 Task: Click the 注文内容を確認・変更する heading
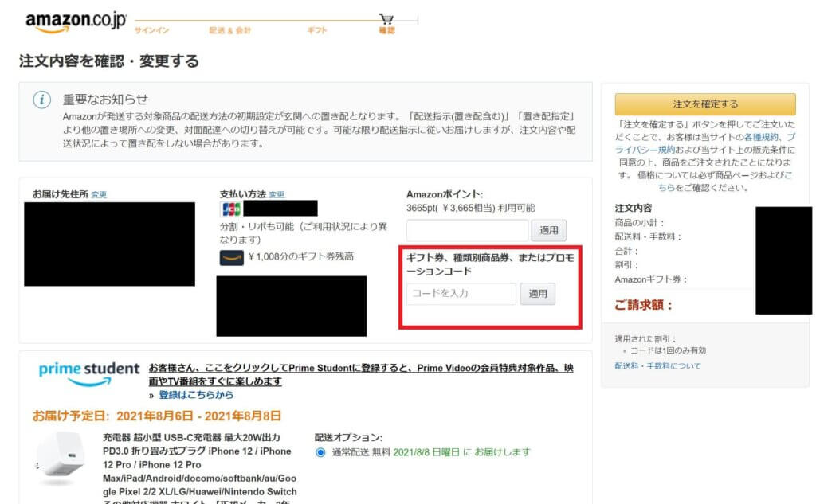[109, 61]
